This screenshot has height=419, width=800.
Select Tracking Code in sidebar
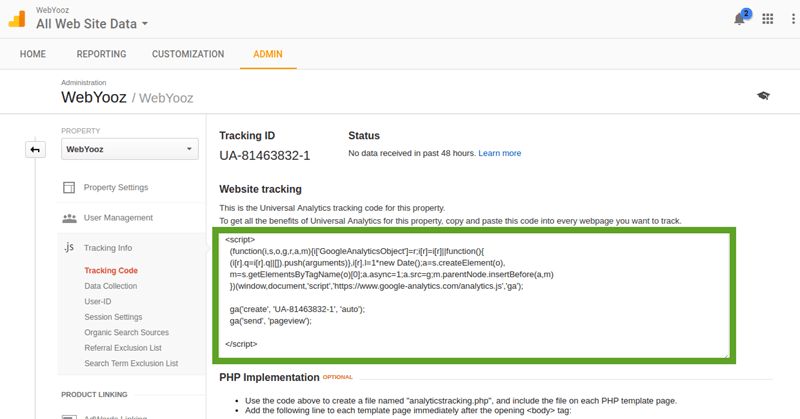click(111, 270)
